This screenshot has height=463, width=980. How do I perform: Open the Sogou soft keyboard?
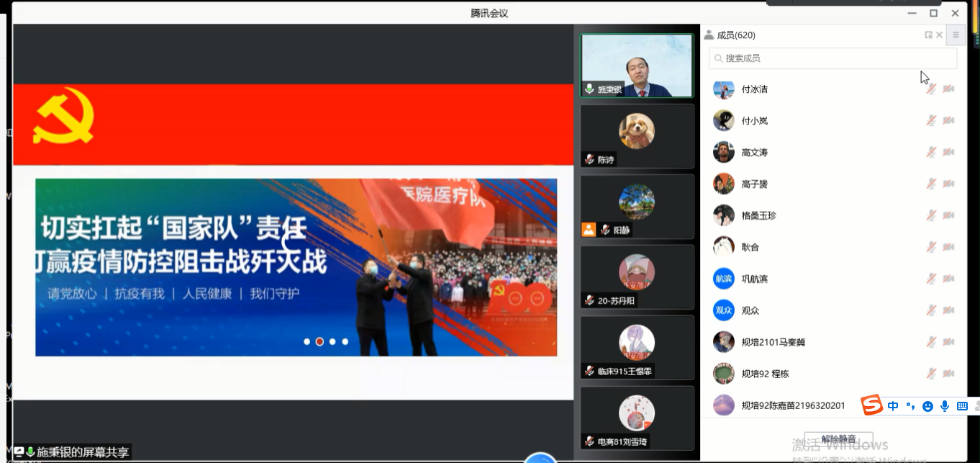962,406
